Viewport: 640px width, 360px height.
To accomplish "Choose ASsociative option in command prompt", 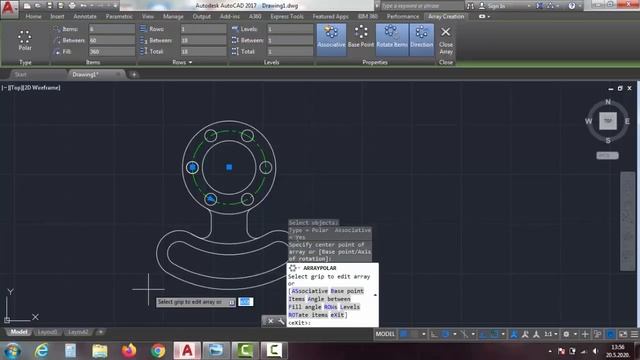I will click(310, 291).
